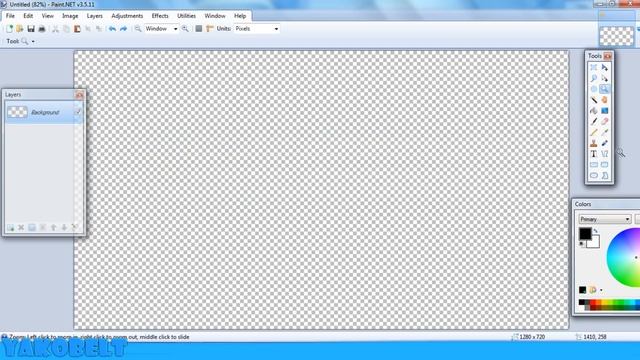Select the Pan hand tool
The width and height of the screenshot is (640, 360).
[x=604, y=100]
